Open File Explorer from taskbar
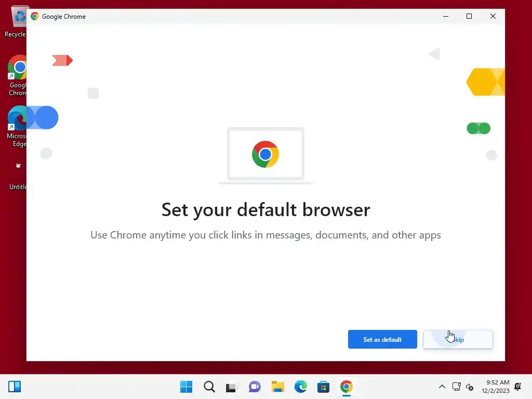This screenshot has width=532, height=399. point(277,387)
